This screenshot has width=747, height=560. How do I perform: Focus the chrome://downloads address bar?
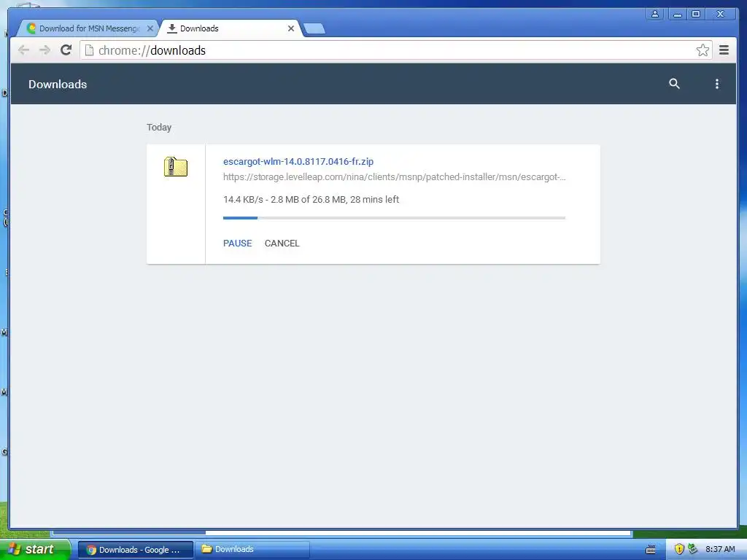(x=395, y=50)
